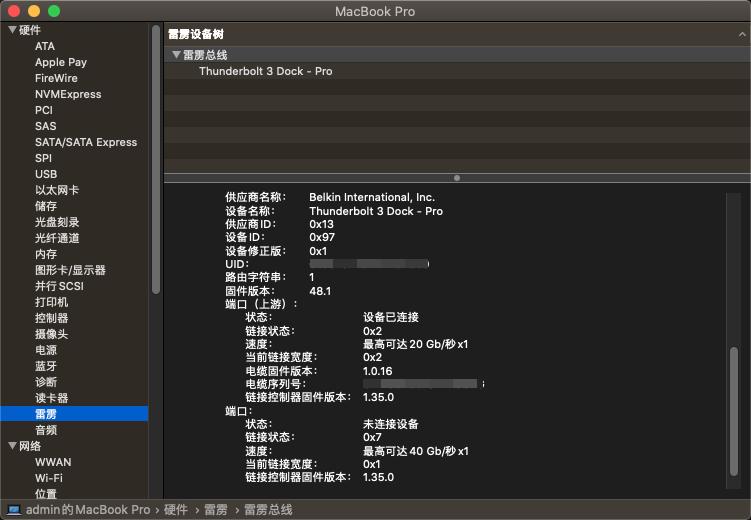Select Thunderbolt 3 Dock - Pro tree row
Screen dimensions: 751x520
[x=457, y=71]
